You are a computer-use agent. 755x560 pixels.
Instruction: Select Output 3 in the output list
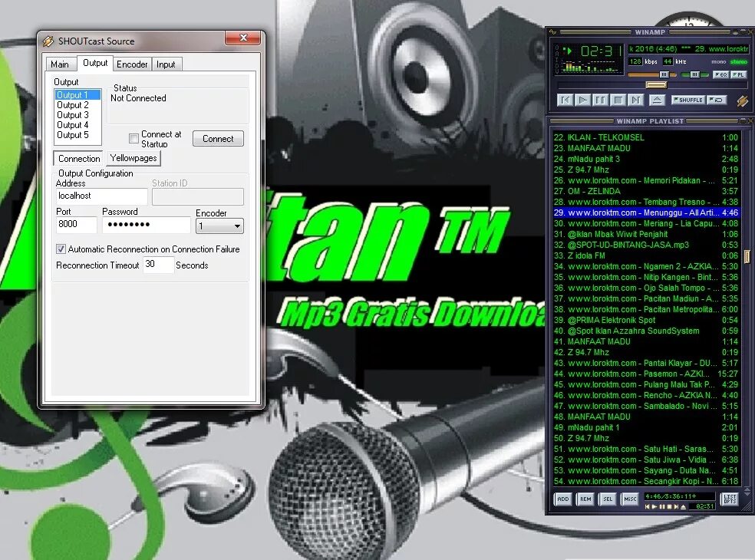point(77,115)
